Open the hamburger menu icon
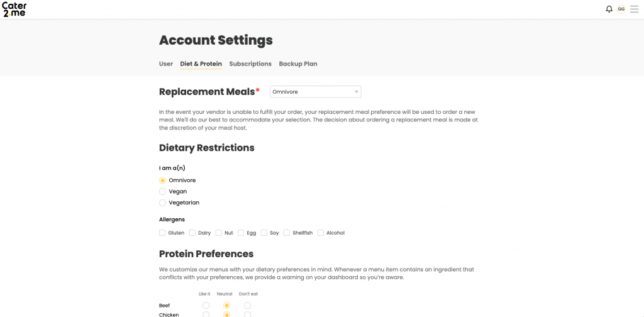644x317 pixels. click(x=634, y=9)
